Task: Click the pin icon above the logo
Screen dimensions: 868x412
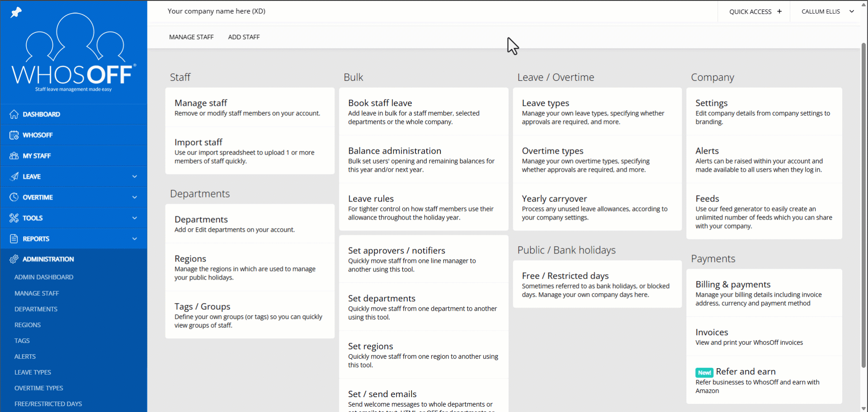Action: [x=16, y=12]
